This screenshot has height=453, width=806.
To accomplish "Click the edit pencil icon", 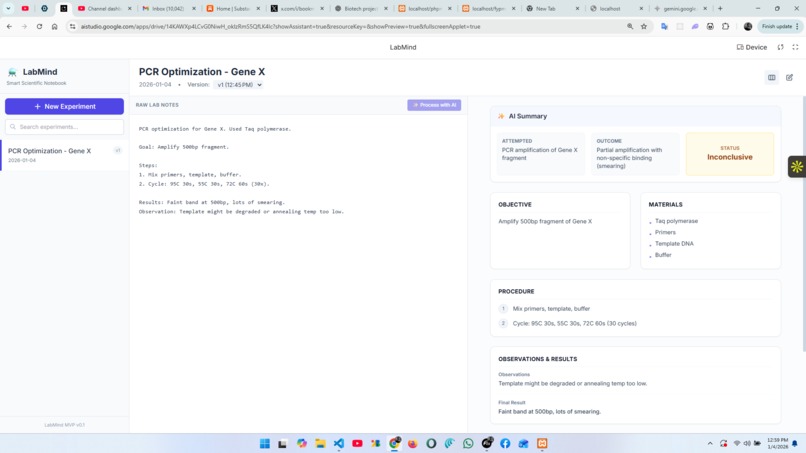I will 790,78.
